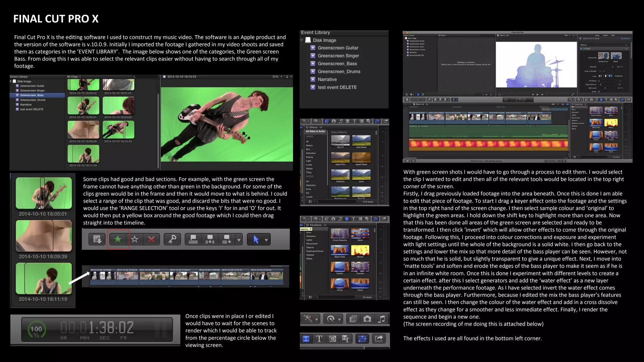The image size is (644, 362).
Task: Select All Video & Audio in the Effects panel
Action: 315,131
